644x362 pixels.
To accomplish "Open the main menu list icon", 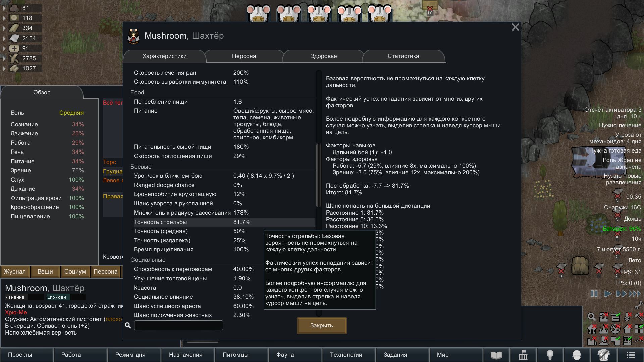I will [x=631, y=355].
